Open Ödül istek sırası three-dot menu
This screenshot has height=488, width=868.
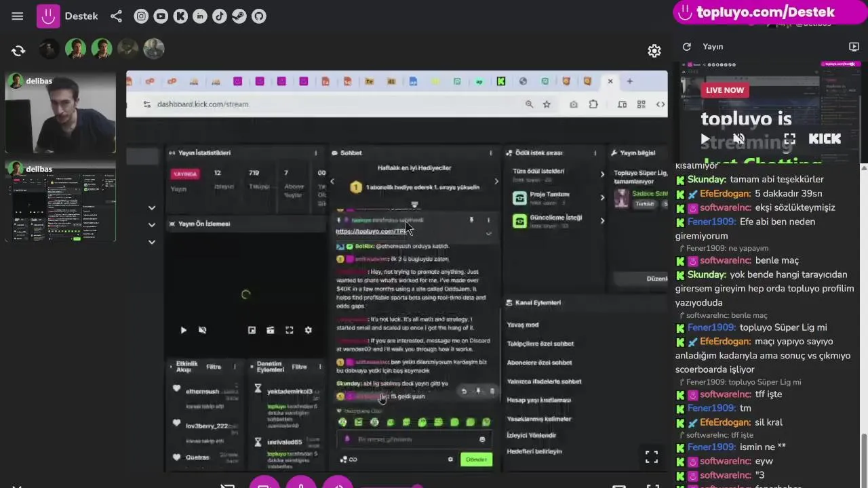597,153
